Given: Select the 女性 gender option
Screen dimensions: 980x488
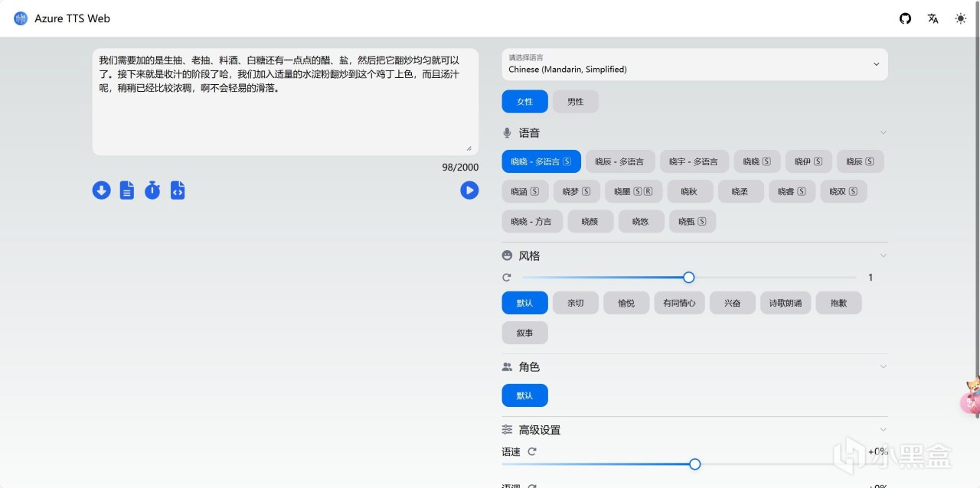Looking at the screenshot, I should point(524,102).
